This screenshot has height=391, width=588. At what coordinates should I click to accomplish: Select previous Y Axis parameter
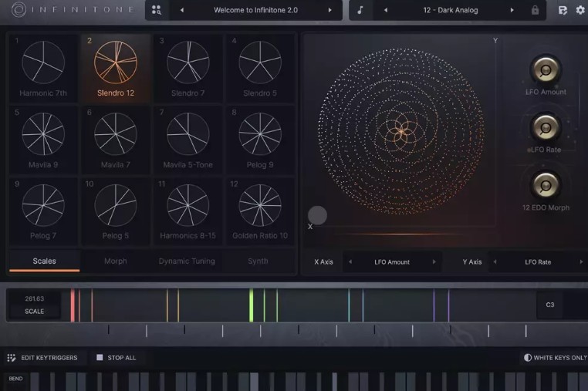(495, 261)
